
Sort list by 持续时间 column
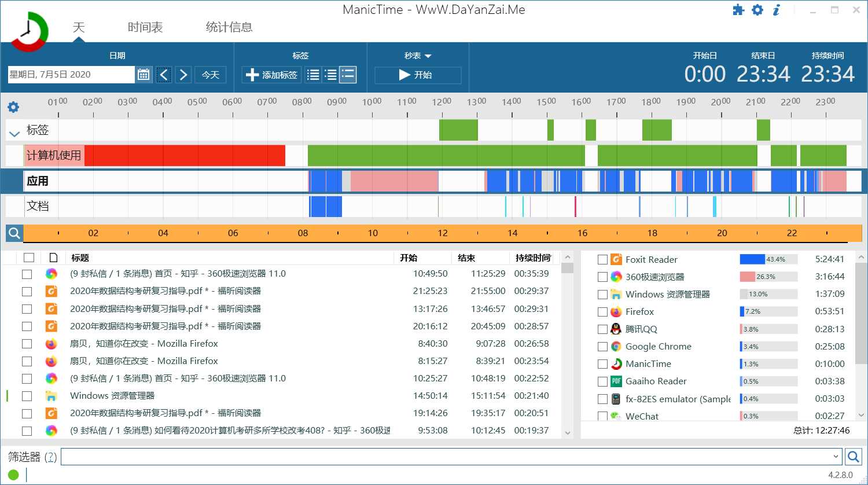coord(533,258)
